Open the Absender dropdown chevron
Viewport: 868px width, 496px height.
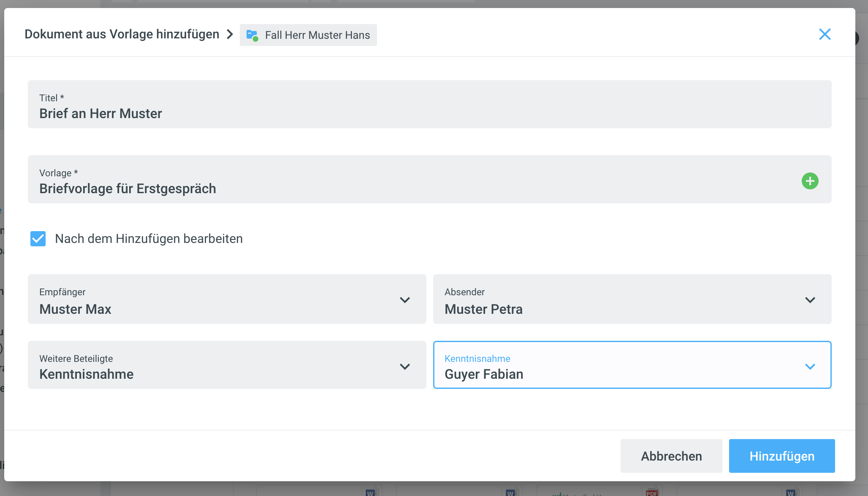click(x=810, y=300)
